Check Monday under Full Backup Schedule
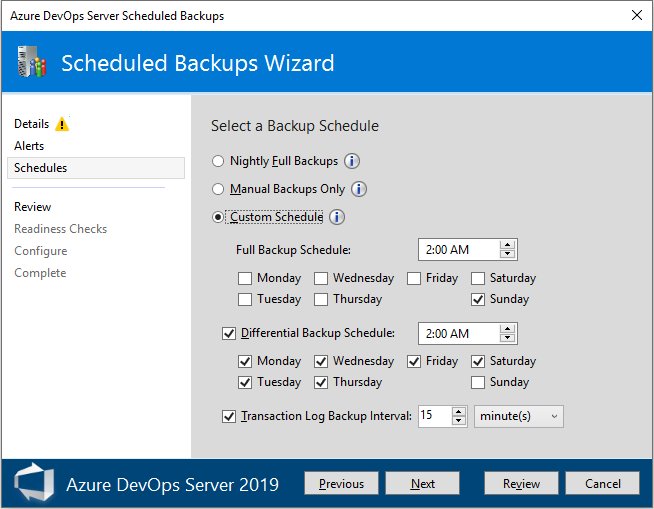 [x=246, y=278]
